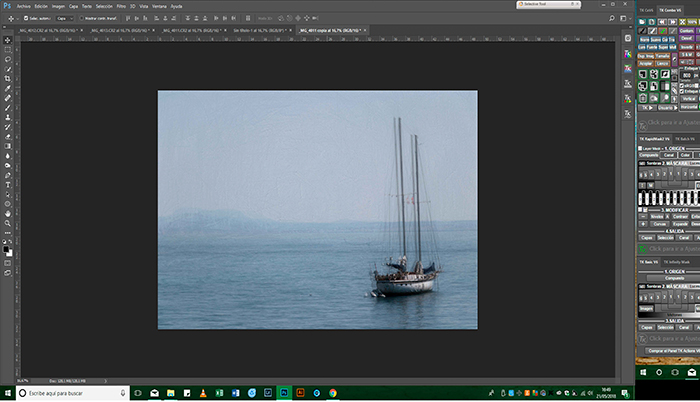Select the Lasso tool
Viewport: 700px width, 402px height.
(x=7, y=60)
